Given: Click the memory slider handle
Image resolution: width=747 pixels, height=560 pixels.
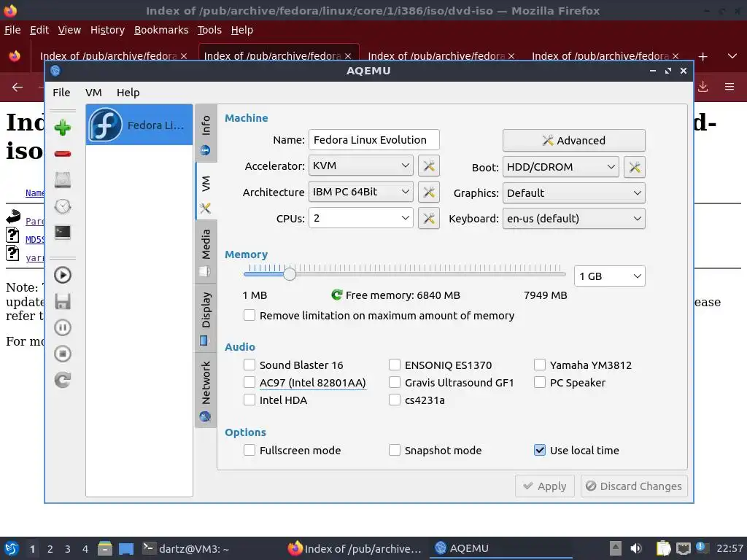Looking at the screenshot, I should click(290, 274).
